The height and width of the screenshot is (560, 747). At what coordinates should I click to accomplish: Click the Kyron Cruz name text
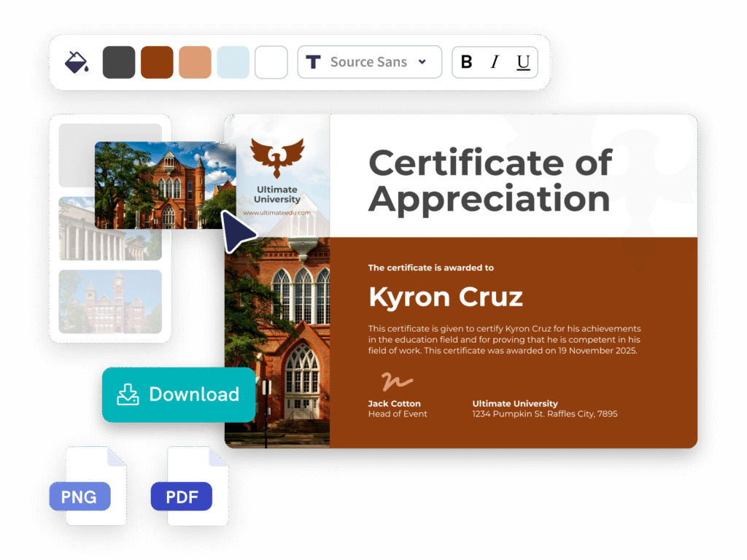(x=445, y=297)
